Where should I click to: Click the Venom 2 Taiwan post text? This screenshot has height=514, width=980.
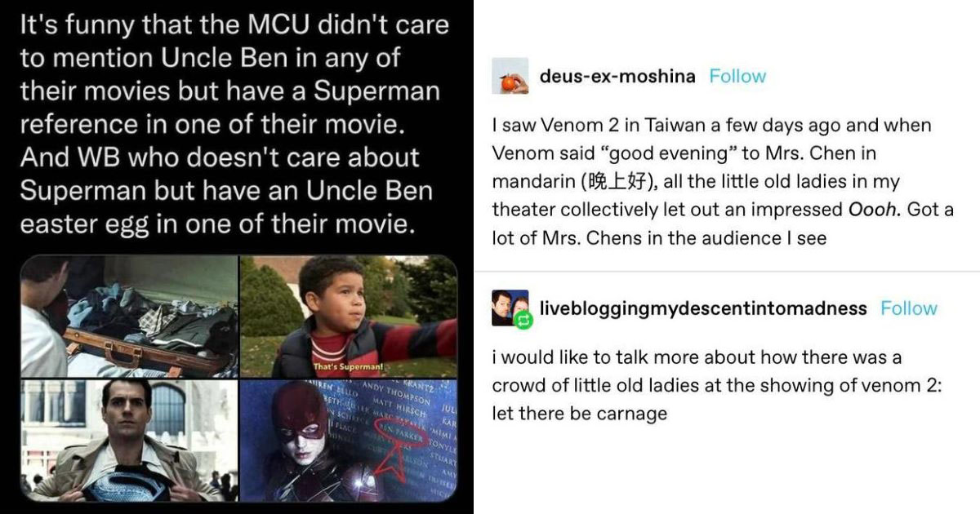[x=723, y=182]
